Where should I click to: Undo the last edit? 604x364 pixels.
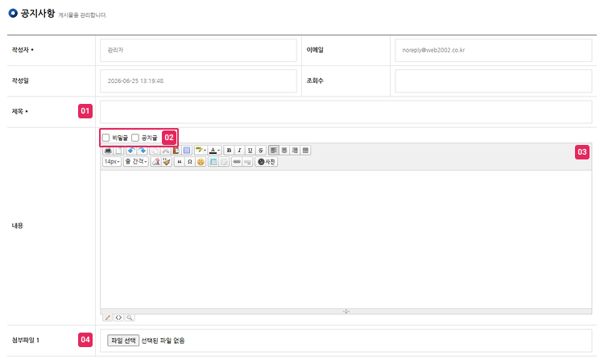coord(131,151)
